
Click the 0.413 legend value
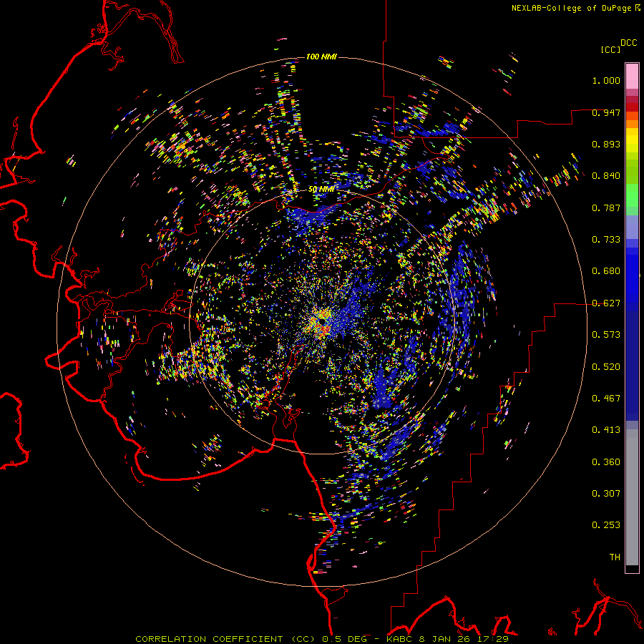tap(606, 430)
